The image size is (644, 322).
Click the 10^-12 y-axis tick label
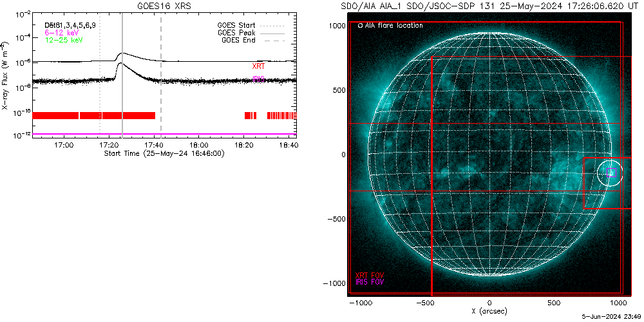click(23, 135)
